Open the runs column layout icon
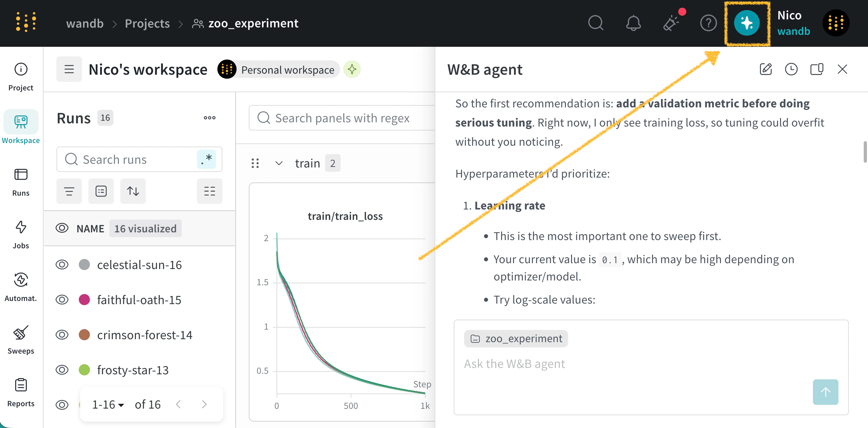868x428 pixels. [x=210, y=191]
